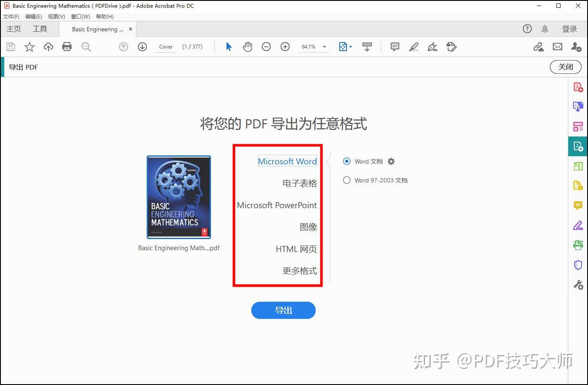Send file by email envelope icon

[558, 47]
